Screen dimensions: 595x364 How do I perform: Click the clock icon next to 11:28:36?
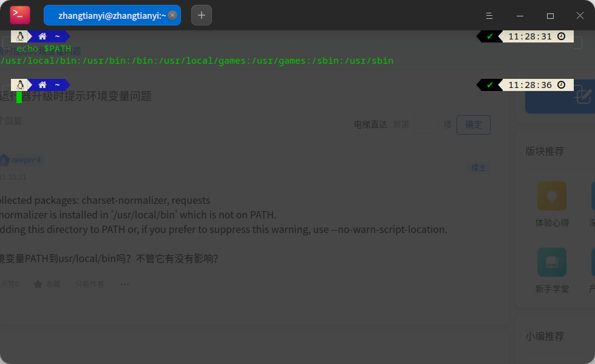click(x=561, y=85)
